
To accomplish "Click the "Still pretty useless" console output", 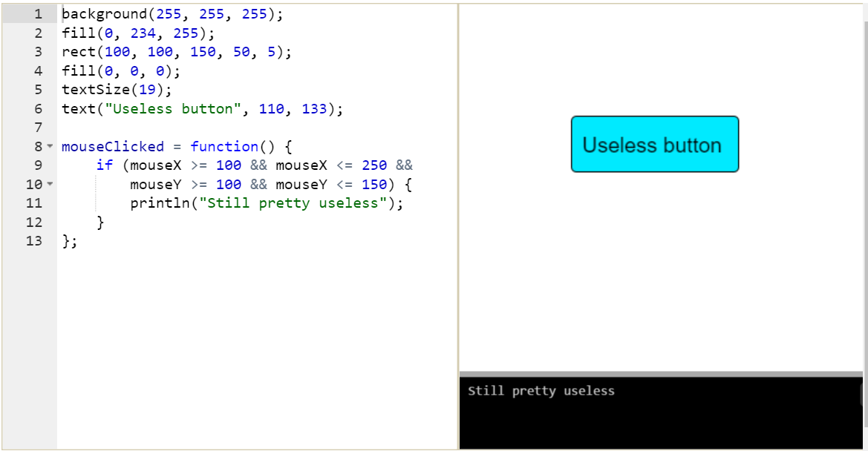I will tap(541, 391).
